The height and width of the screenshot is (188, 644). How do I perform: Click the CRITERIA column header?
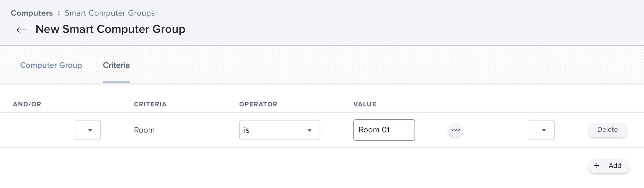(150, 104)
